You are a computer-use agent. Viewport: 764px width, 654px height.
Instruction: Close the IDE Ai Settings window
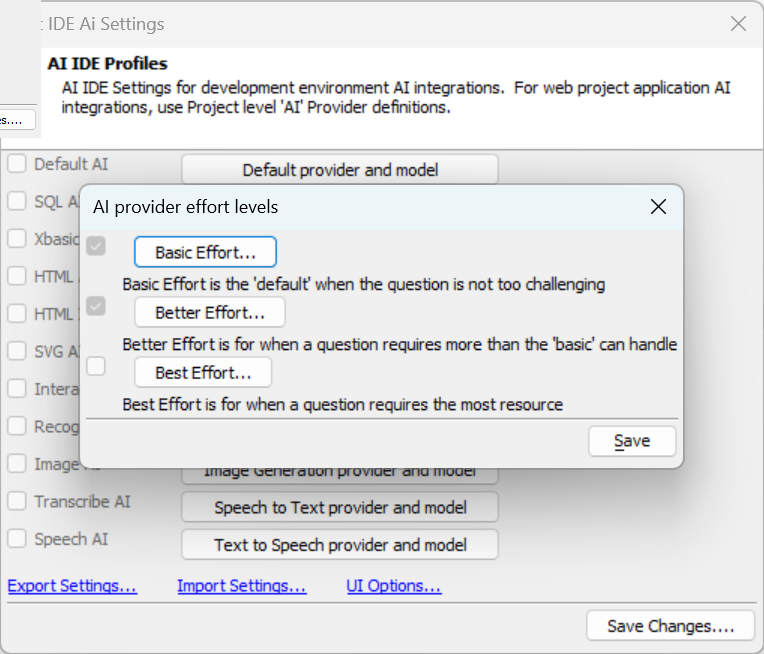[x=738, y=23]
